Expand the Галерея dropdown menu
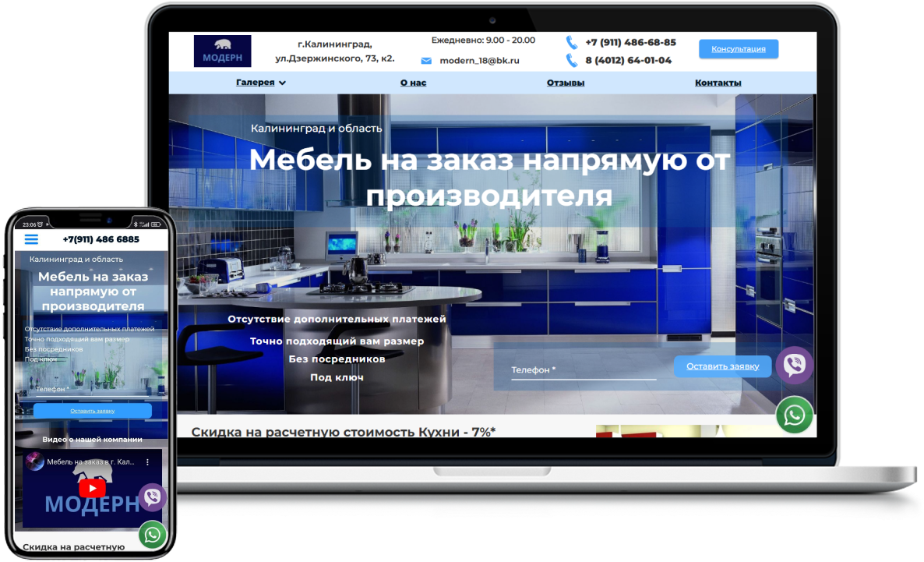Screen dimensions: 924x562 (x=261, y=83)
